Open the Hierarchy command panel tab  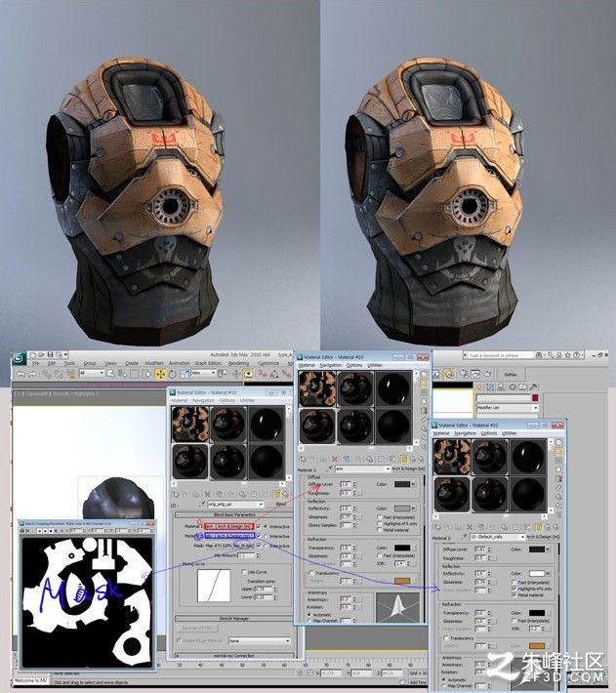pos(501,387)
